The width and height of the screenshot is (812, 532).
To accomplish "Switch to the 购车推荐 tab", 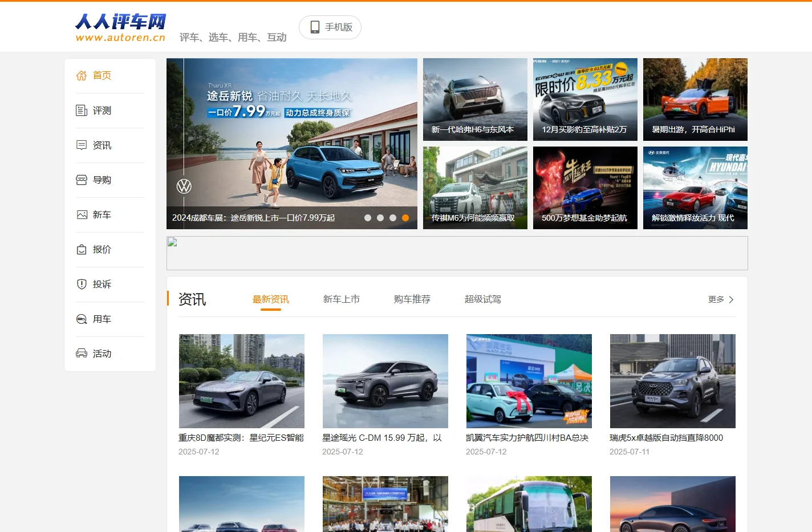I will tap(412, 299).
